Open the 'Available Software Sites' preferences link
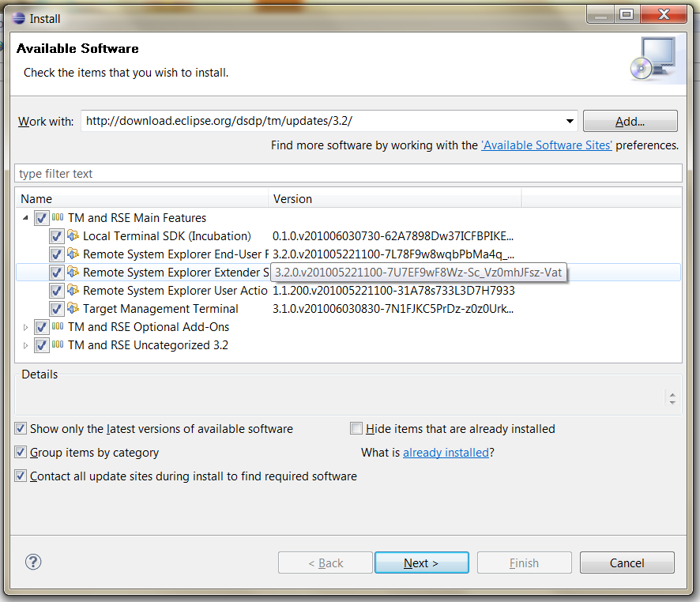Viewport: 700px width, 602px height. pos(547,145)
